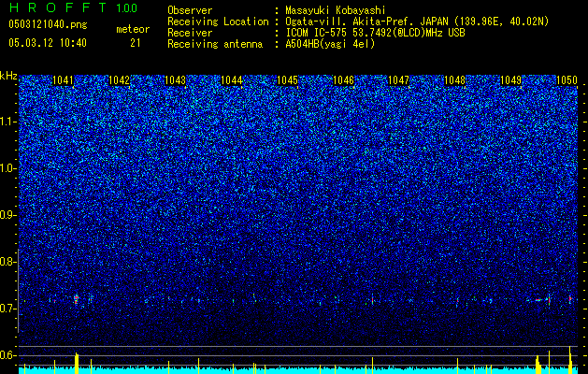Click the Receiving Location label
Image resolution: width=588 pixels, height=374 pixels.
click(218, 22)
